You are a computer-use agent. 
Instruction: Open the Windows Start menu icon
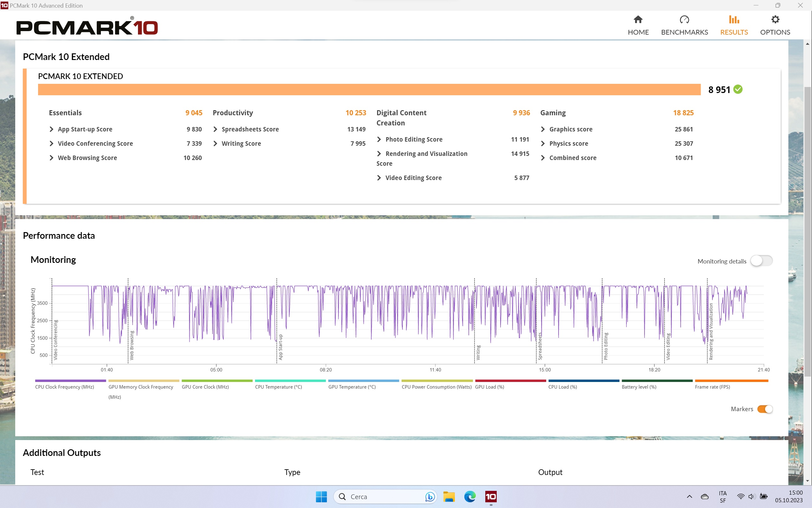(x=321, y=497)
